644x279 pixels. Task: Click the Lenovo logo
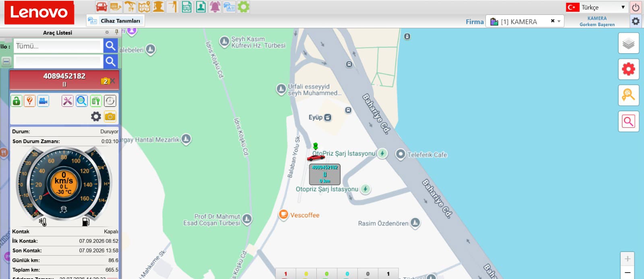point(39,12)
